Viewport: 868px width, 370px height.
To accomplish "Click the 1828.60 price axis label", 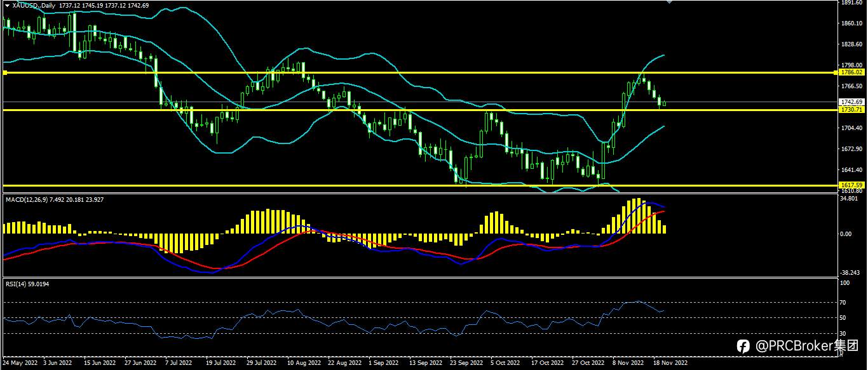I will pos(851,44).
